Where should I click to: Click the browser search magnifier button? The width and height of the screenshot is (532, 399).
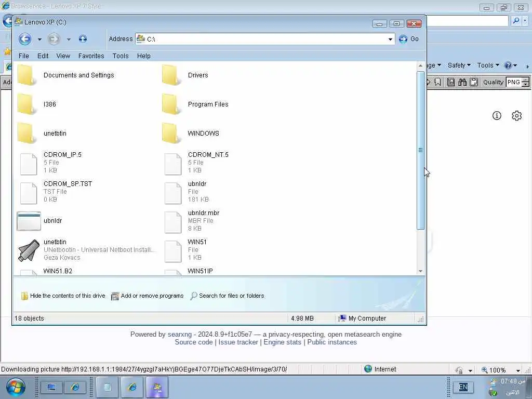pos(516,21)
